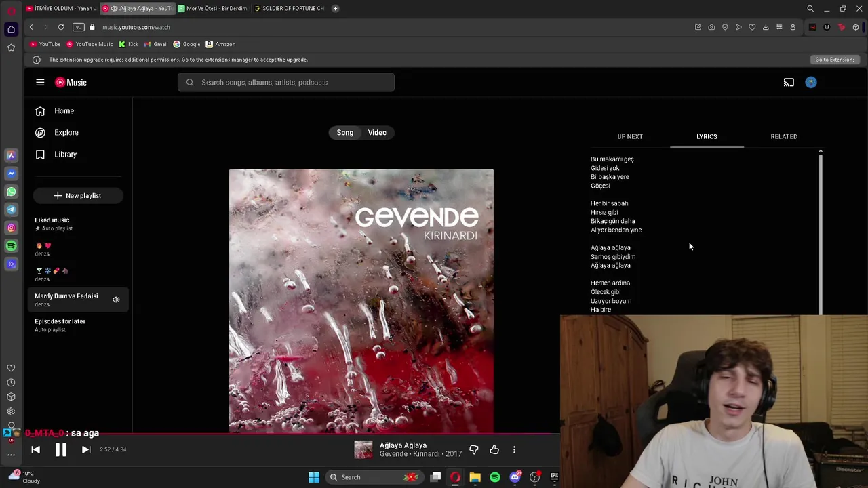Image resolution: width=868 pixels, height=488 pixels.
Task: Open ad blocker shield icon
Action: pyautogui.click(x=725, y=27)
